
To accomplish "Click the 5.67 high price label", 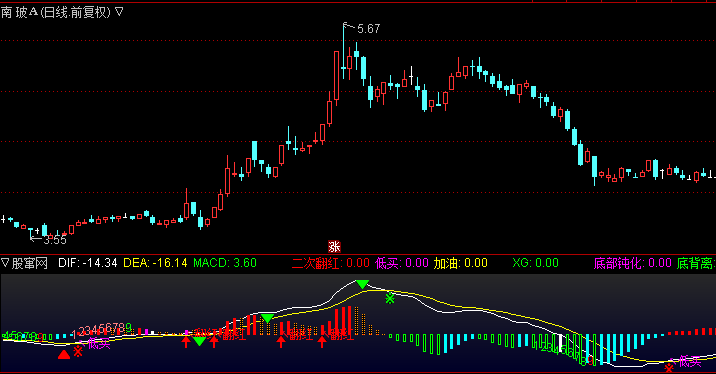I will tap(369, 29).
